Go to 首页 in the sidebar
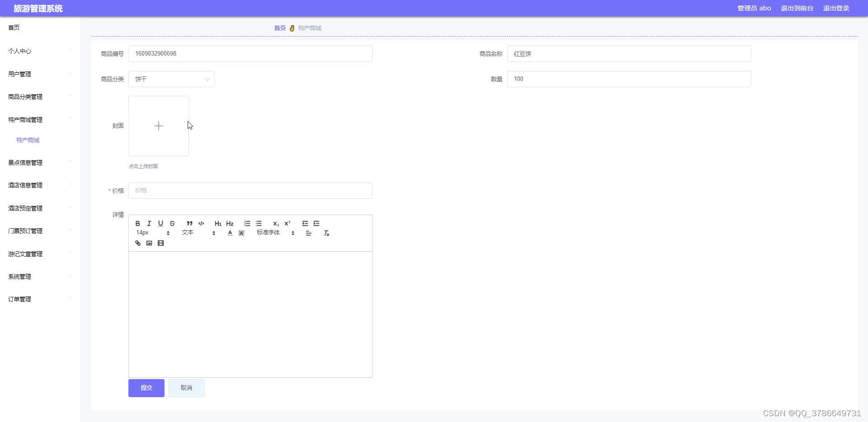The width and height of the screenshot is (868, 422). tap(14, 28)
